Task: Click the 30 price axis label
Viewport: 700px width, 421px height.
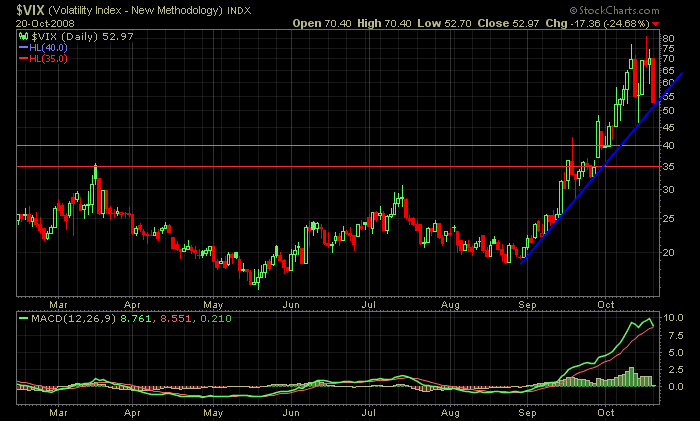Action: click(x=668, y=190)
